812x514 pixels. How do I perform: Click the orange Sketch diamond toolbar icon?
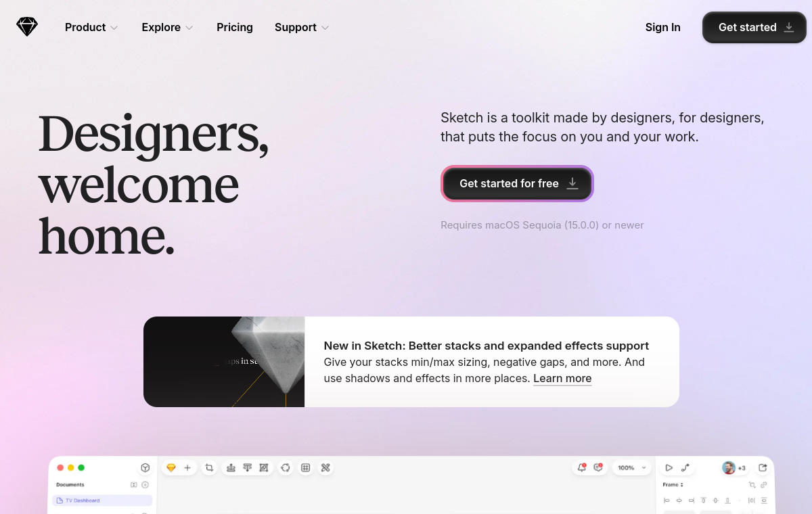point(171,467)
